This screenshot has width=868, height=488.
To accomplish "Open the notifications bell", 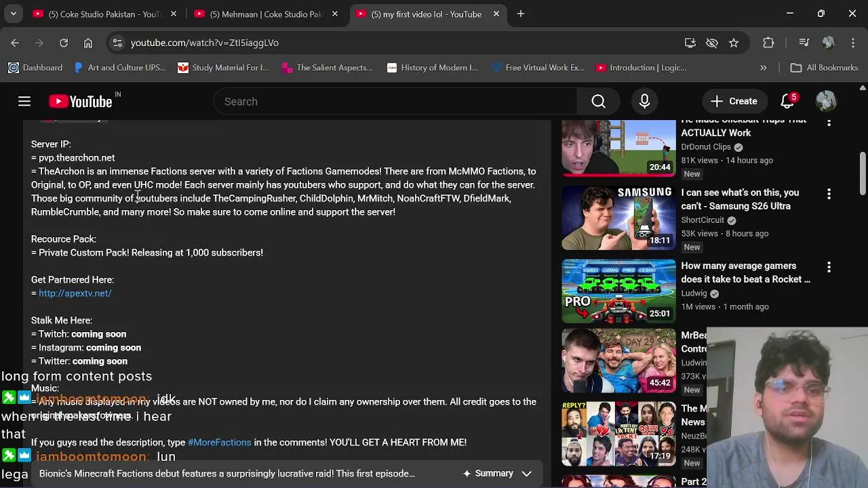I will 788,102.
